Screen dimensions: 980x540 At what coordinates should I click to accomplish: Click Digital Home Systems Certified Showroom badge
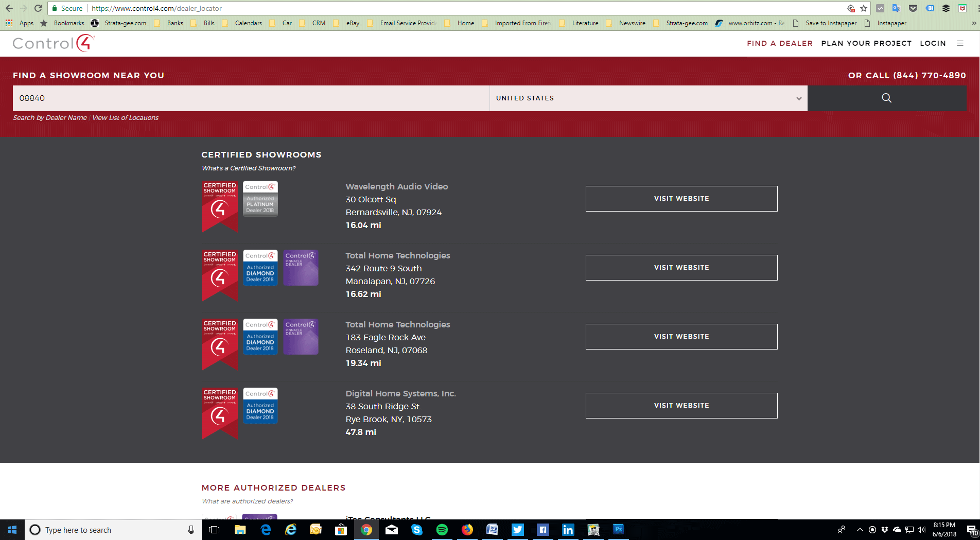(220, 413)
